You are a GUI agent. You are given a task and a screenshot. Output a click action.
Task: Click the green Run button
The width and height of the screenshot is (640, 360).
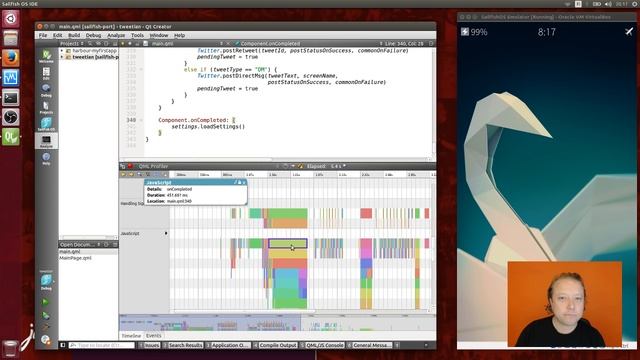(46, 302)
